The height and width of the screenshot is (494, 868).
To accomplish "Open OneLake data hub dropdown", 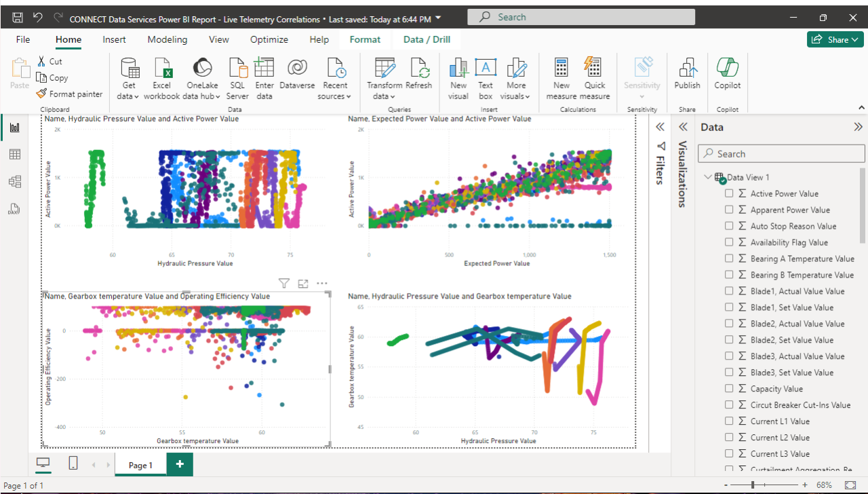I will pos(202,79).
